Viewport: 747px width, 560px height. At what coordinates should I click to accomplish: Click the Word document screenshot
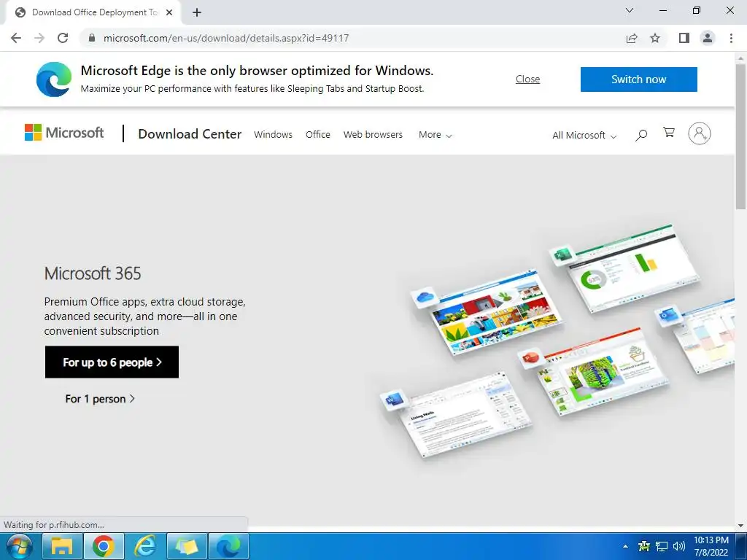click(x=459, y=413)
